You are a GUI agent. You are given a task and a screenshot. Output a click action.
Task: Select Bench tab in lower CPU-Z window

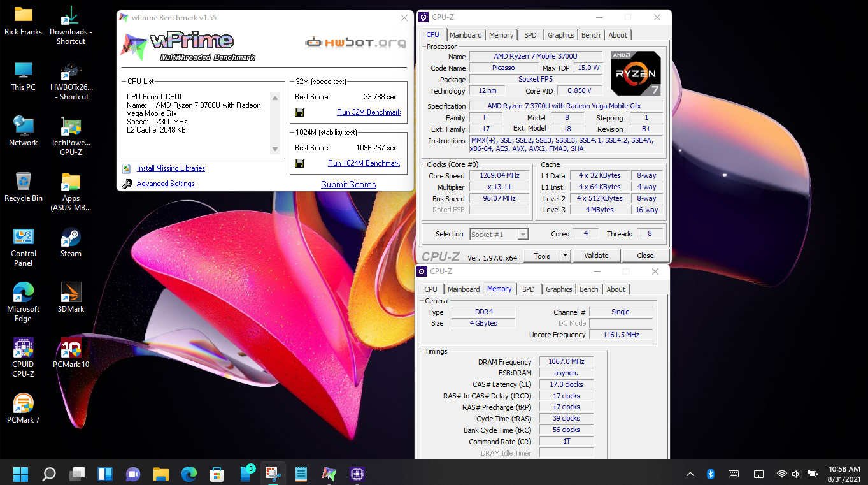589,289
